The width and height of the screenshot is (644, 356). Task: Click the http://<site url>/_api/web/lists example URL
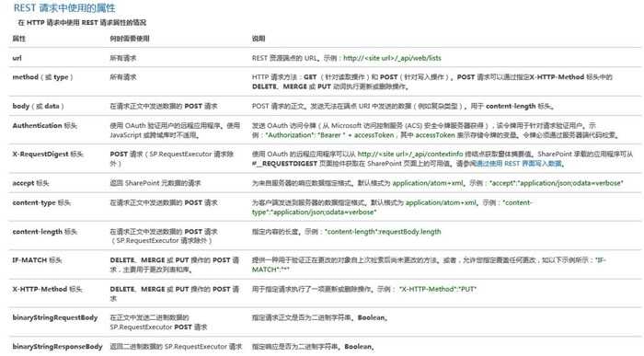tap(392, 58)
